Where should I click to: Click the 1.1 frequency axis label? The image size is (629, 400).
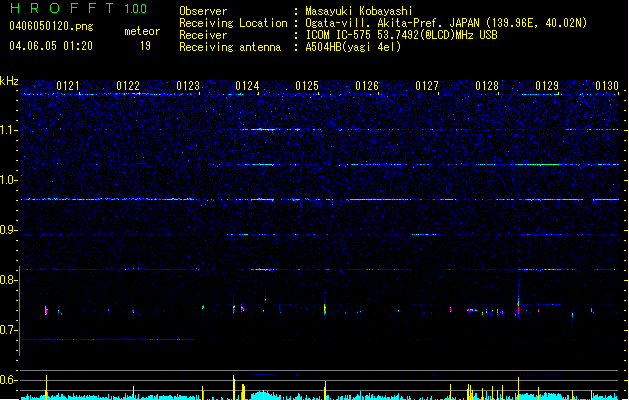pos(9,130)
